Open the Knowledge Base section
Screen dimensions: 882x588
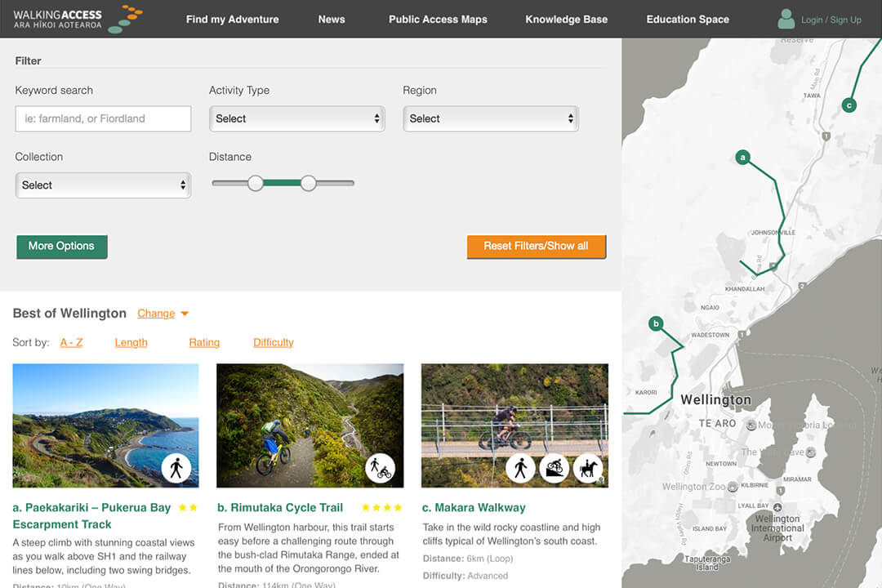567,19
